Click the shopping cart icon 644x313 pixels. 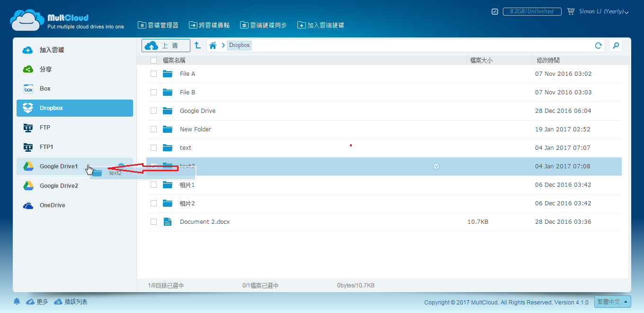click(571, 11)
